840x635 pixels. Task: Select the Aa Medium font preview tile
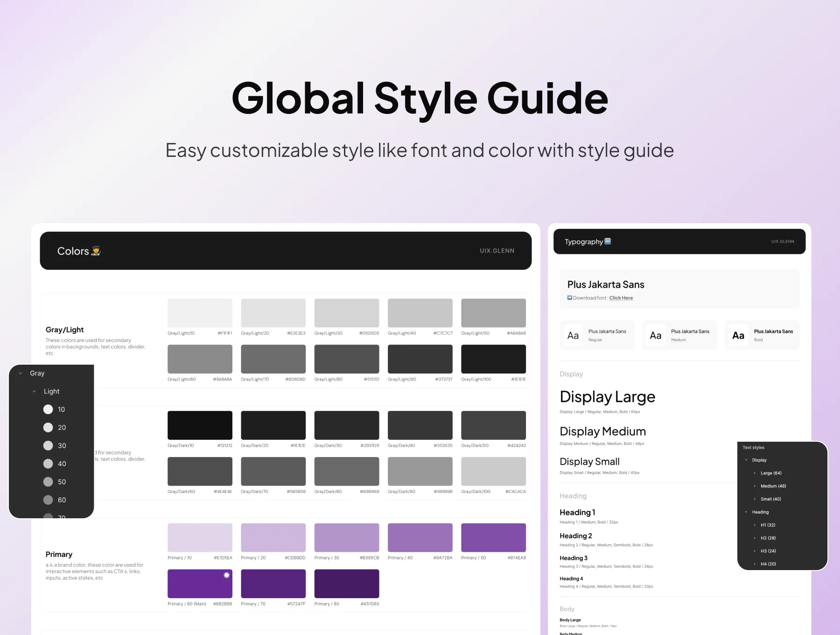pyautogui.click(x=679, y=335)
